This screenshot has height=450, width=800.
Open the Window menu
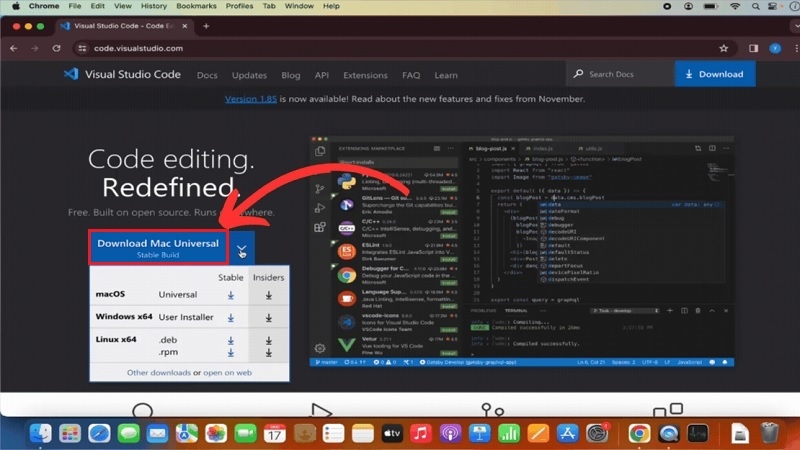coord(299,6)
